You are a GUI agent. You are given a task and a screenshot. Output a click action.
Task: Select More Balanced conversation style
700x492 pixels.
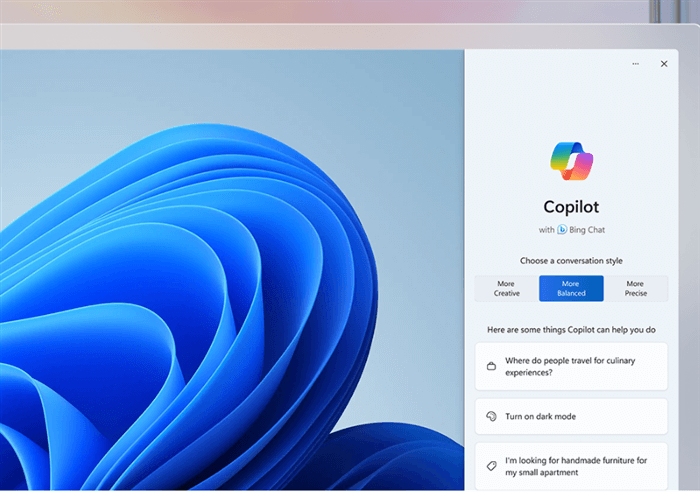(571, 288)
